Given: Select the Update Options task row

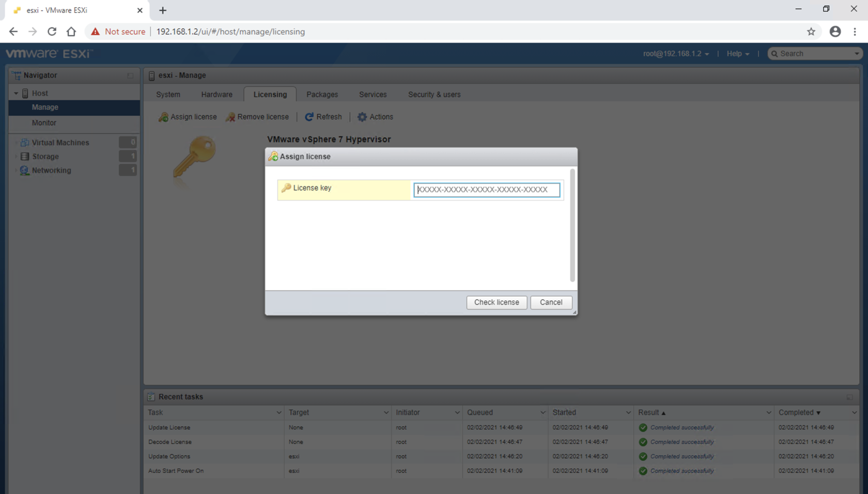Looking at the screenshot, I should coord(501,456).
